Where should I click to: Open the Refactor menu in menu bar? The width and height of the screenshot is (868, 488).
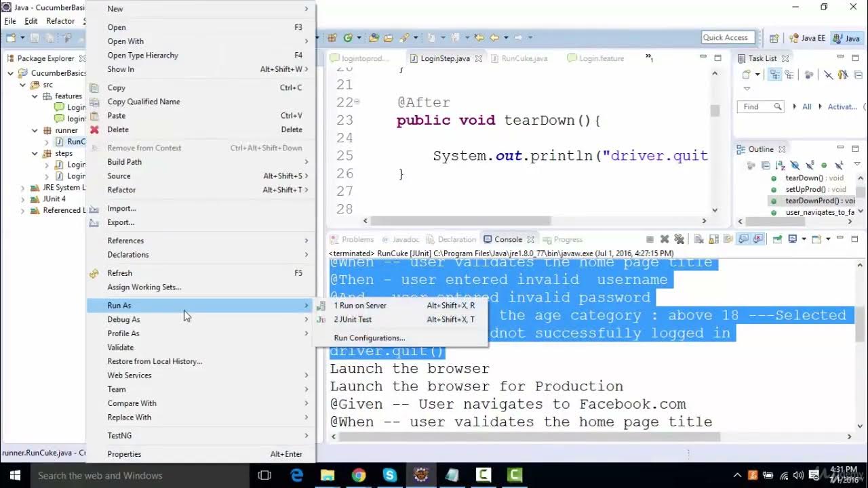click(x=60, y=21)
